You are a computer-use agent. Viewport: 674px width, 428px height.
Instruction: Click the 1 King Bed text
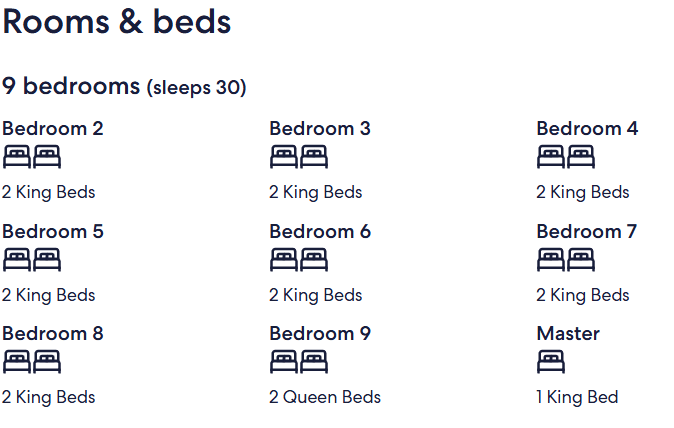pos(577,397)
